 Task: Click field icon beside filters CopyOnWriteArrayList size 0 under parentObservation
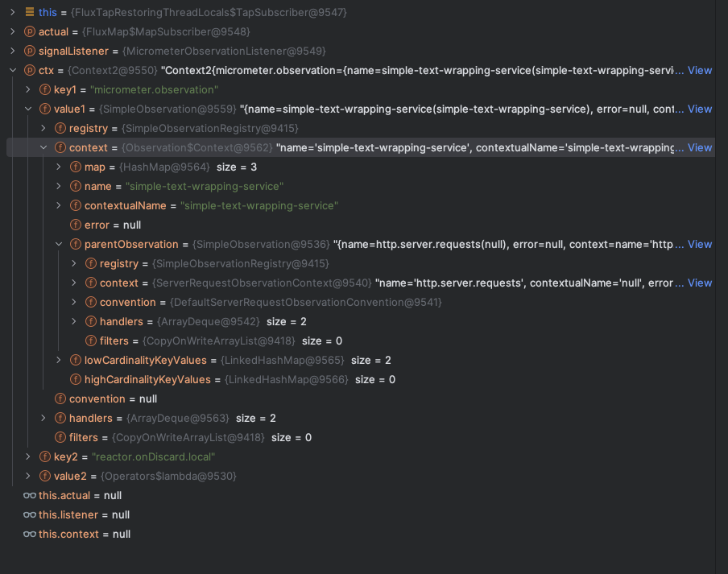tap(91, 341)
